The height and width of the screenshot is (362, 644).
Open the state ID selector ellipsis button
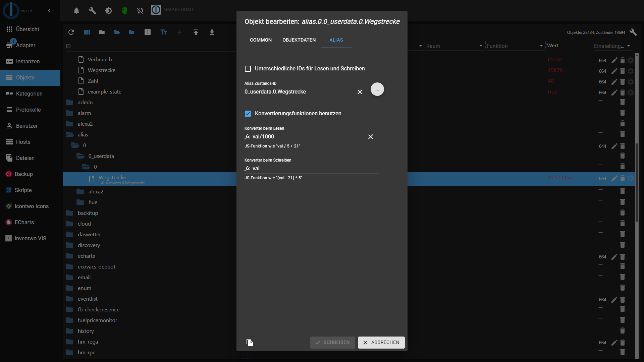pos(377,89)
